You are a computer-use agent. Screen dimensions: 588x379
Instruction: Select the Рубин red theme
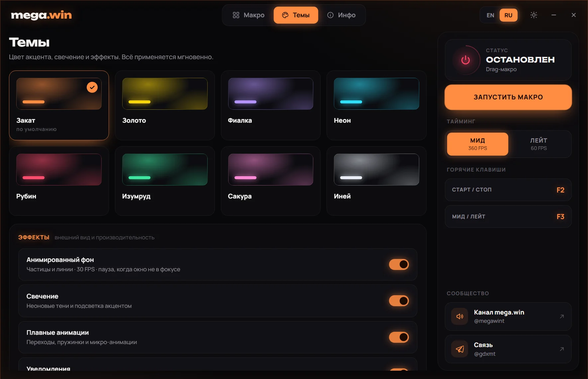59,181
